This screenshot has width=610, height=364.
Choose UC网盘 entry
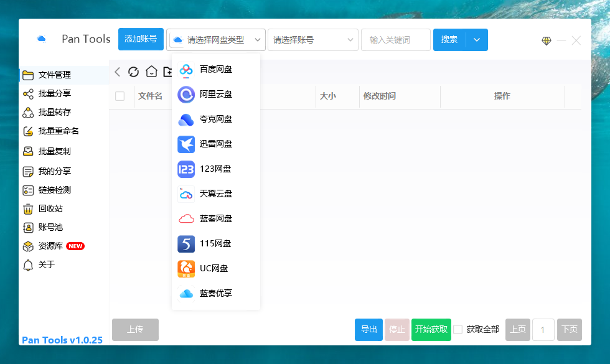[x=216, y=269]
